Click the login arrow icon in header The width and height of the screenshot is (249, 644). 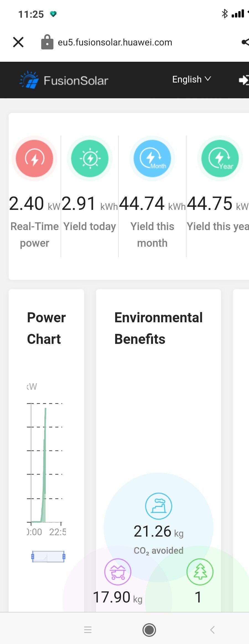pyautogui.click(x=244, y=80)
